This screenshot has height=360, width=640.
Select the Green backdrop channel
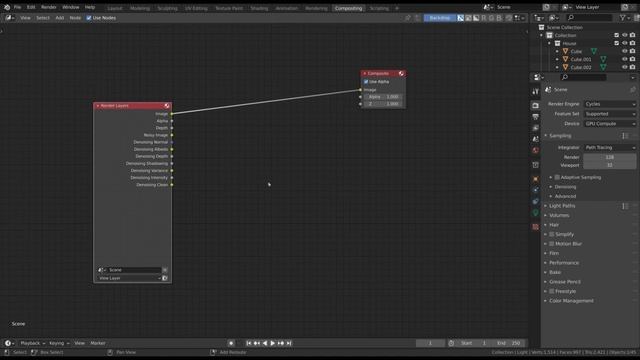[492, 18]
